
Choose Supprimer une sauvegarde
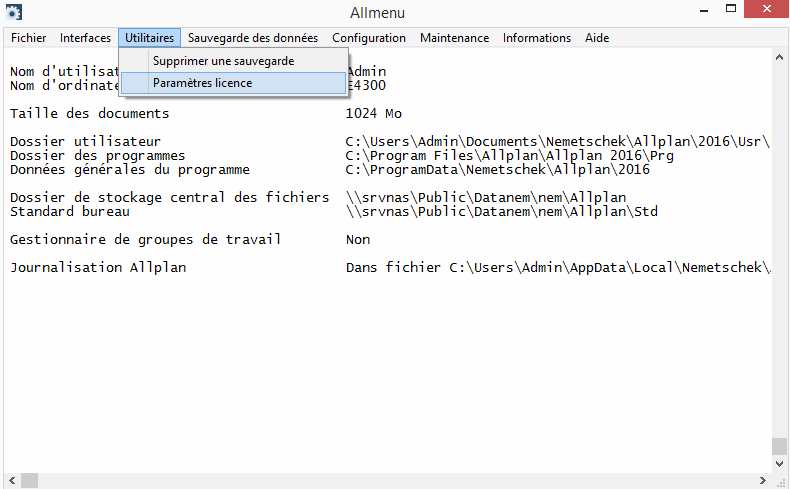[x=234, y=61]
